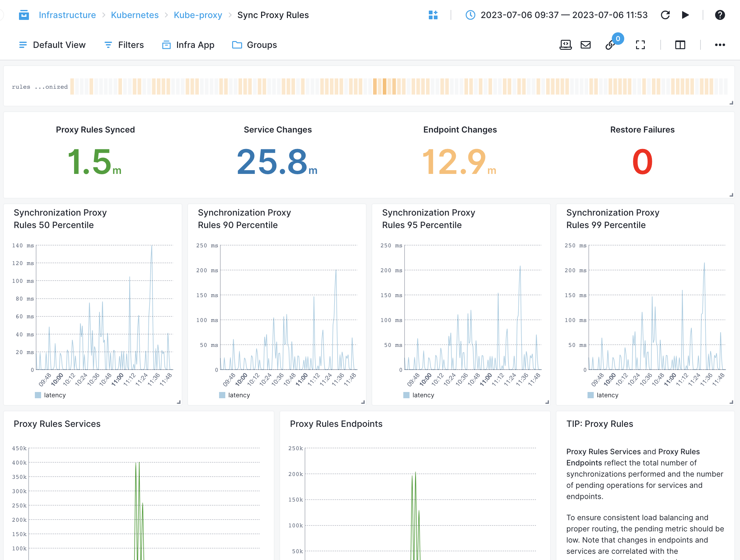Click the Filters funnel icon

[x=108, y=45]
